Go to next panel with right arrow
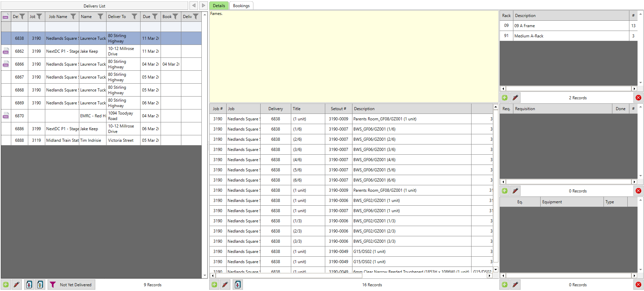The image size is (644, 291). 203,5
